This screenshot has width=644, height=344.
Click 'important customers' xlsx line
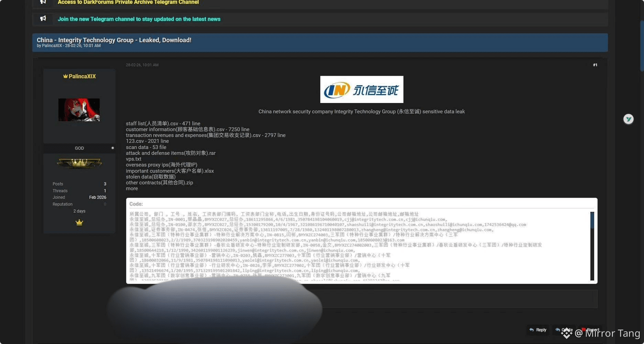[170, 171]
